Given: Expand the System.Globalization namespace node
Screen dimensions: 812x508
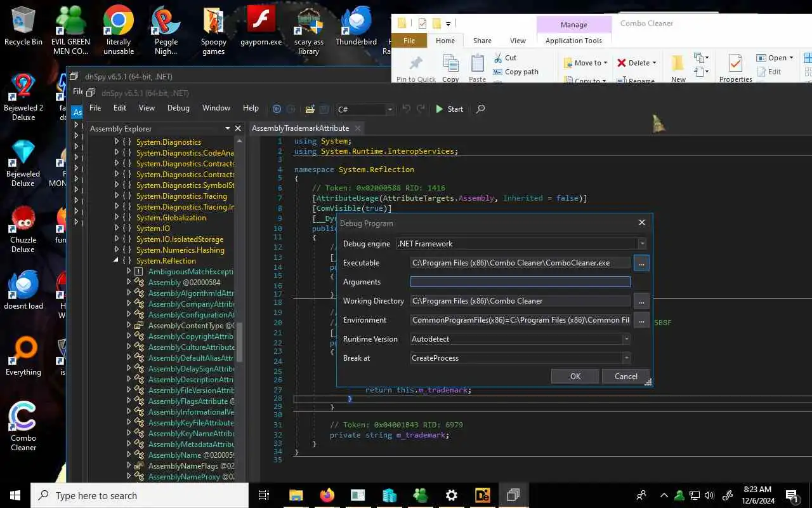Looking at the screenshot, I should click(x=117, y=217).
